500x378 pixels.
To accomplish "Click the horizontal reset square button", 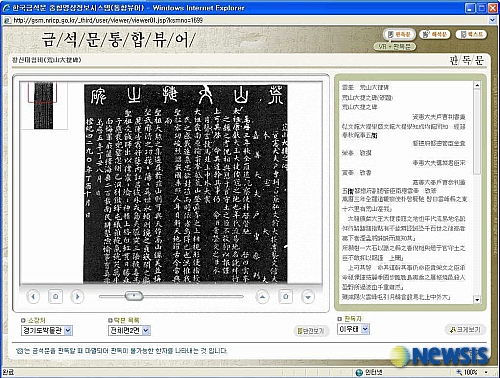I will tap(55, 296).
